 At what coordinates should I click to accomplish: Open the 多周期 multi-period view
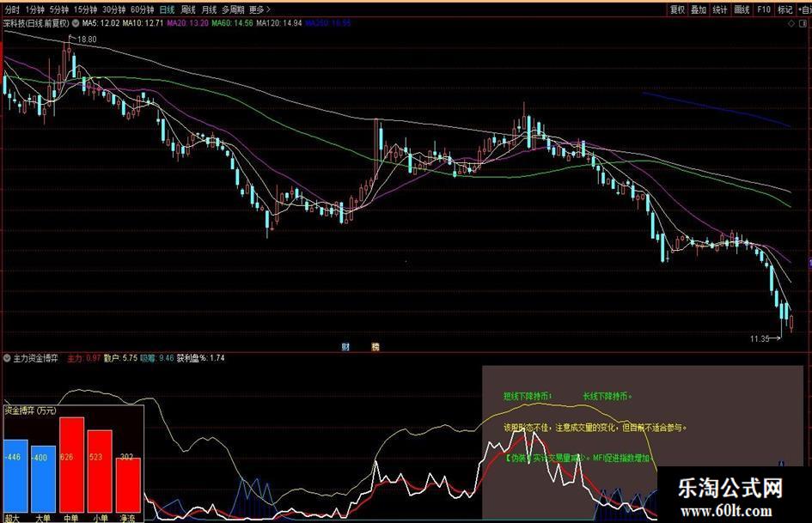coord(233,9)
